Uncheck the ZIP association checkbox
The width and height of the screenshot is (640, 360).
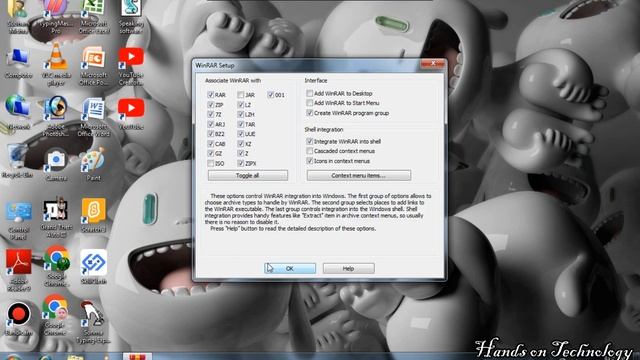click(x=211, y=104)
